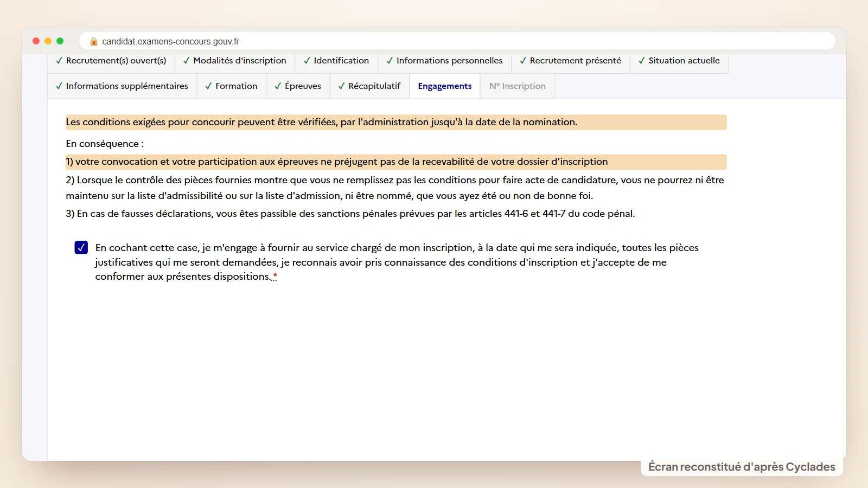Click the red close window button
This screenshot has height=488, width=868.
pos(36,41)
